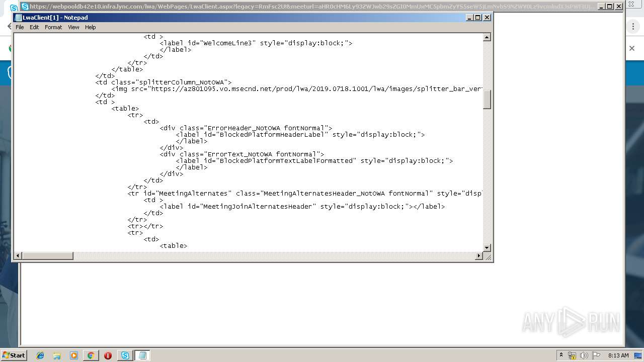Screen dimensions: 644x362
Task: Open the Format menu in Notepad
Action: coord(53,27)
